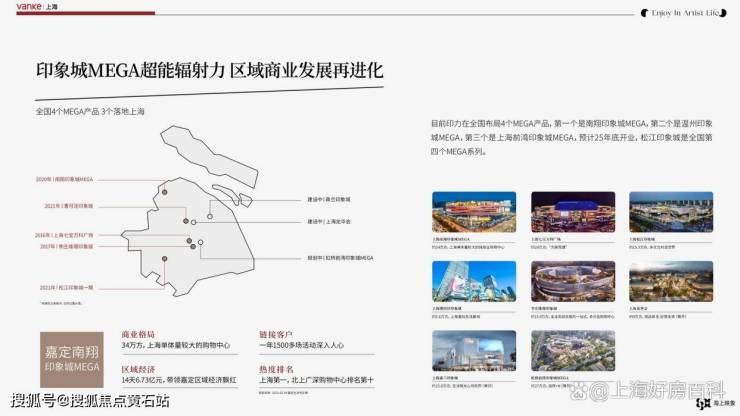Viewport: 740px width, 416px height.
Task: Select subtitle '全国4个MEGA产品 3个落地上海'
Action: coord(90,112)
